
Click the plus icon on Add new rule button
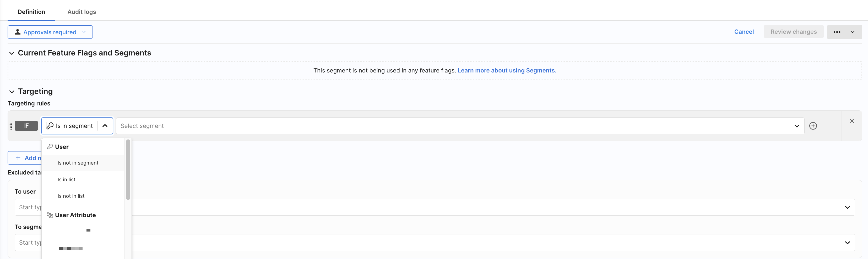coord(18,158)
